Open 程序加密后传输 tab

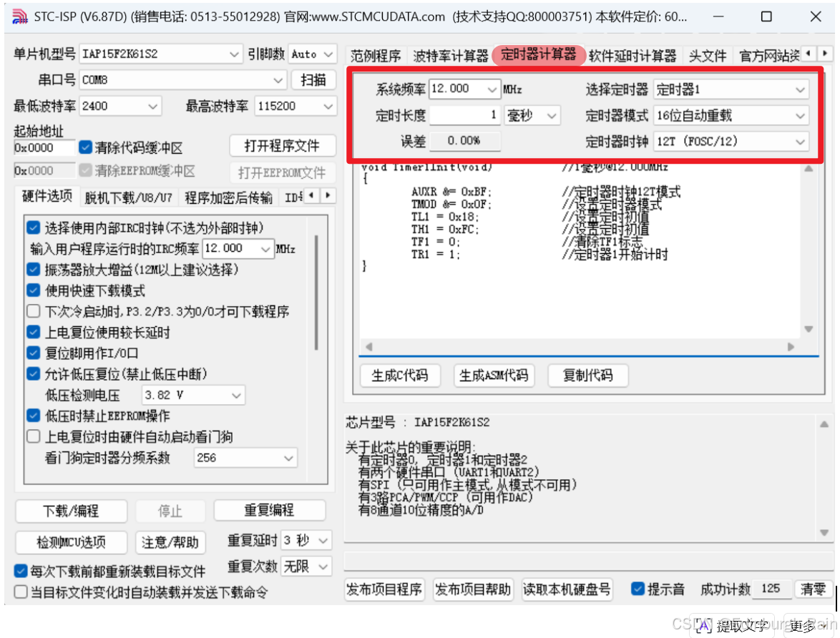(228, 197)
